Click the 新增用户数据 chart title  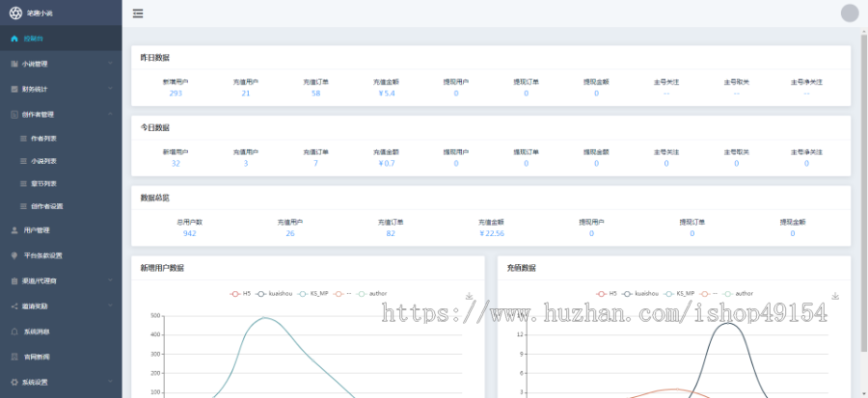coord(162,268)
